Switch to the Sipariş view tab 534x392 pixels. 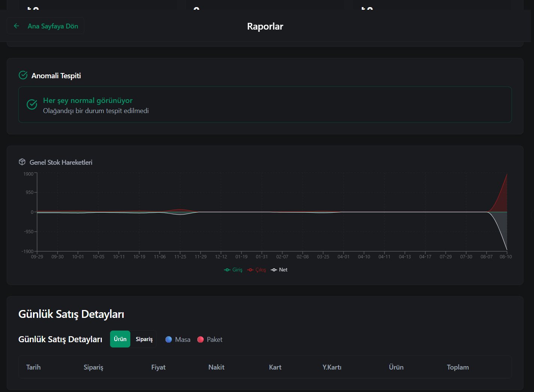144,339
